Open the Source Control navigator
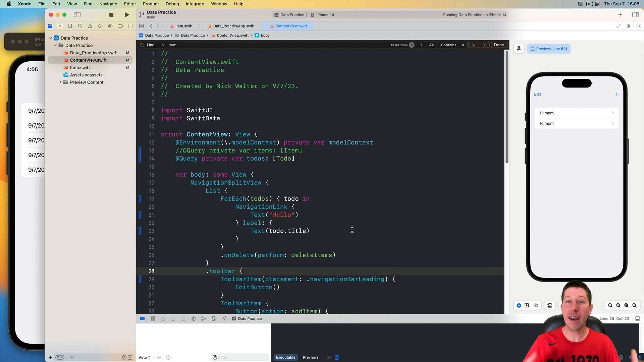The width and height of the screenshot is (644, 362). [x=60, y=26]
